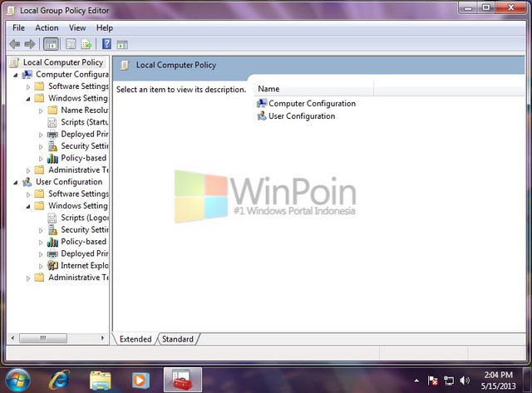Click Deployed Printers icon under User Configuration
The image size is (532, 393).
click(x=52, y=254)
